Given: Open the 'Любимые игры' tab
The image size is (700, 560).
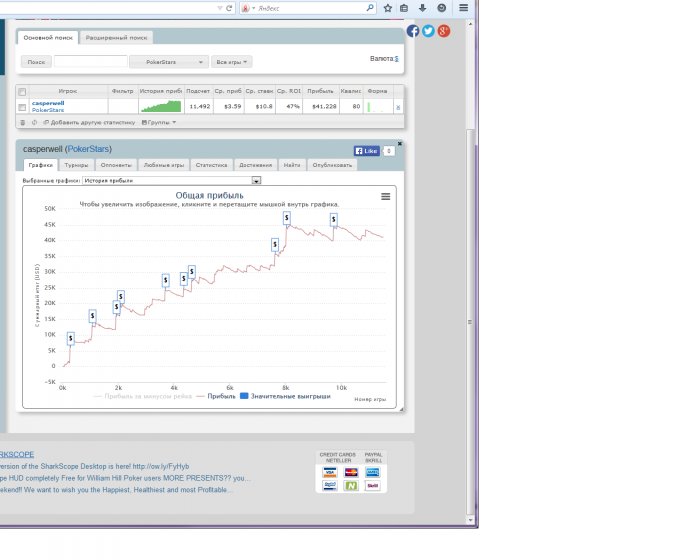Looking at the screenshot, I should pos(164,165).
